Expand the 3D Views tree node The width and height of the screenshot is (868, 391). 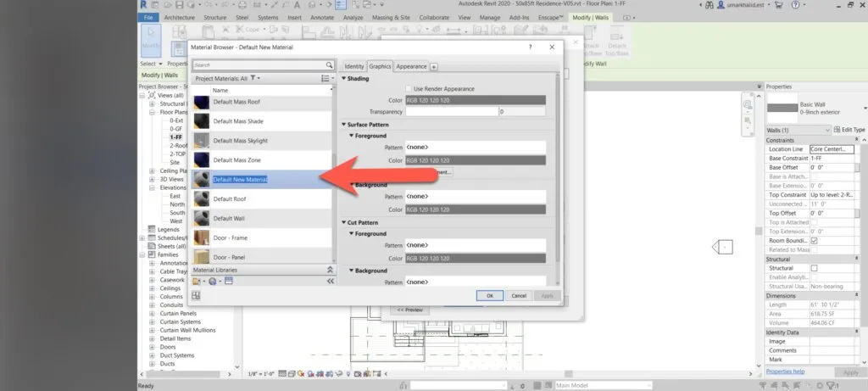[x=153, y=180]
